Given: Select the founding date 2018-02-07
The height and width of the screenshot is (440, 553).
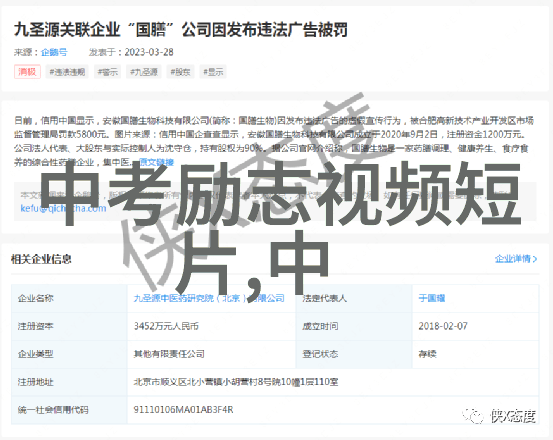Looking at the screenshot, I should pos(443,326).
